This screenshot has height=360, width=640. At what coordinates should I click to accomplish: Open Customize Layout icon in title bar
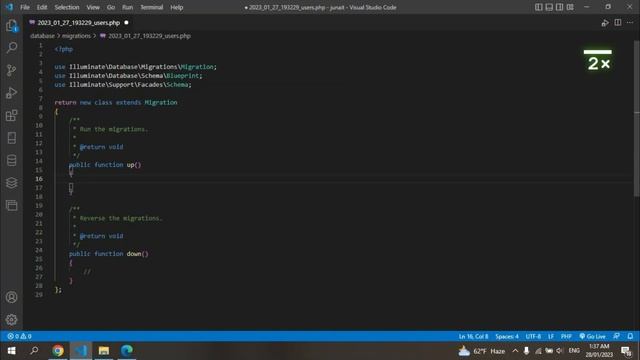(570, 7)
